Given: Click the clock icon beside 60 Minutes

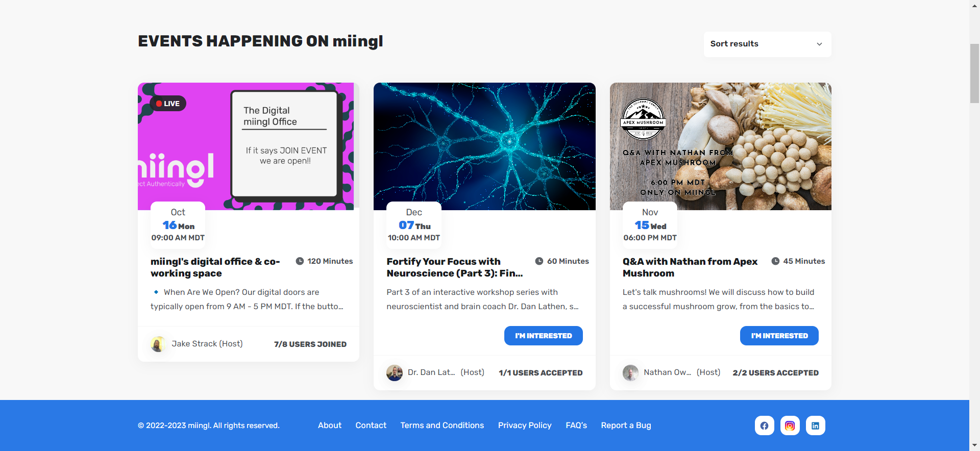Looking at the screenshot, I should (539, 261).
